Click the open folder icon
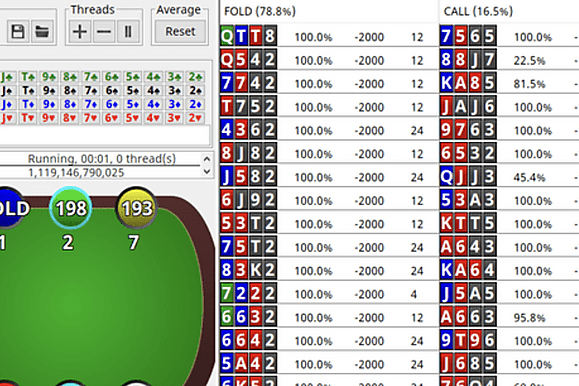579x386 pixels. [x=42, y=32]
